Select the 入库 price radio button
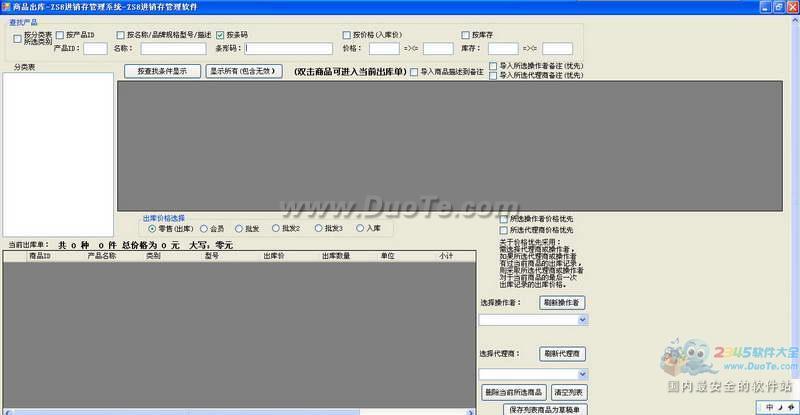This screenshot has height=415, width=800. (x=360, y=228)
